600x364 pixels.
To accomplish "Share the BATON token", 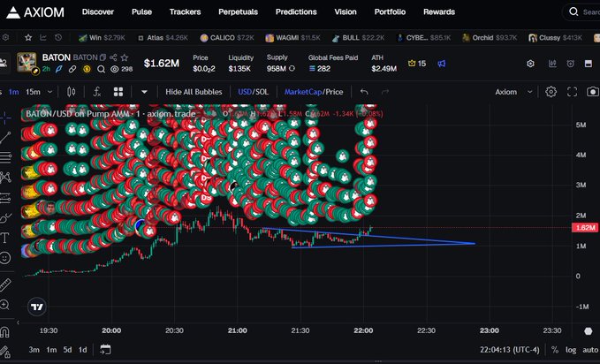I will (x=113, y=57).
